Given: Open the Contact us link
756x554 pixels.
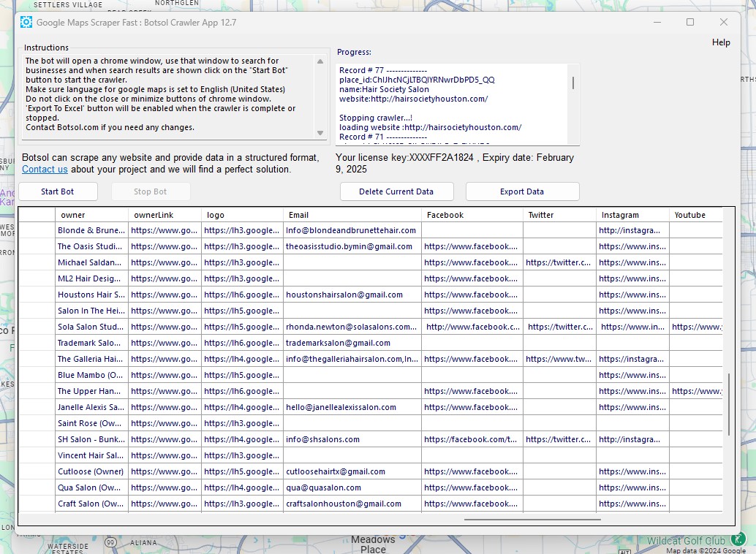Looking at the screenshot, I should 45,170.
